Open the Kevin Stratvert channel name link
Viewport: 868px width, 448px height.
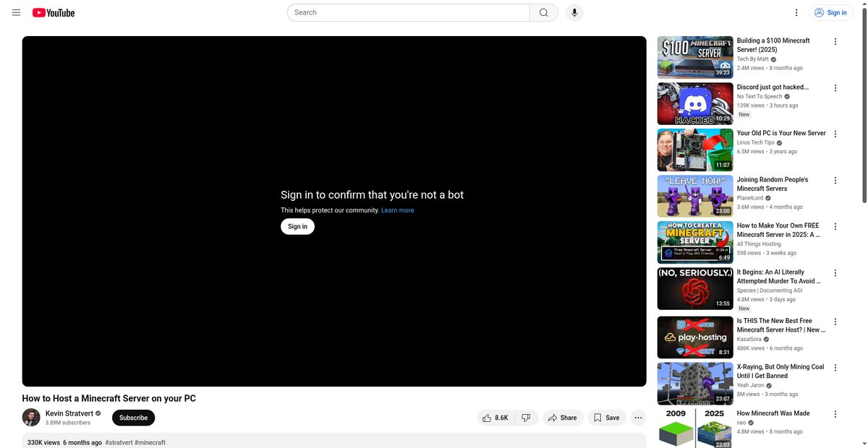click(69, 413)
